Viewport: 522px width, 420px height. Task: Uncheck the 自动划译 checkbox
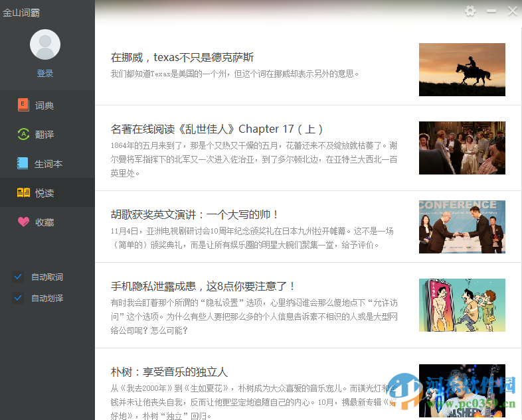pyautogui.click(x=18, y=298)
